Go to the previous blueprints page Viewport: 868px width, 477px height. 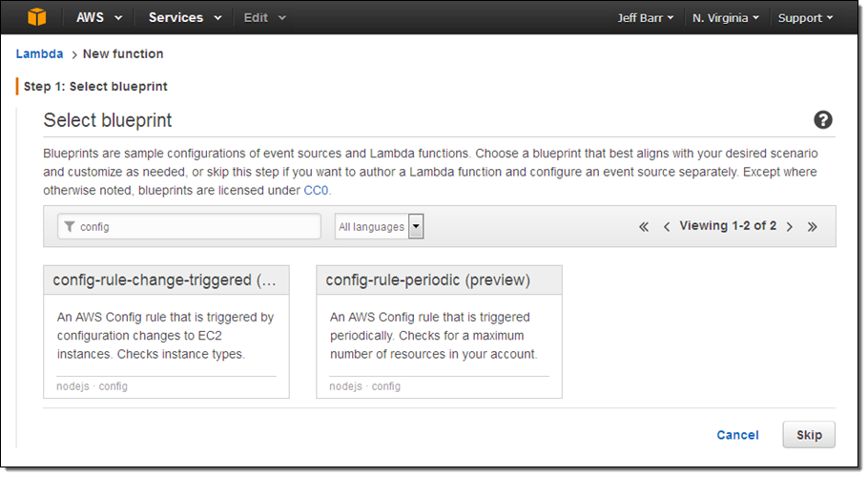click(667, 226)
